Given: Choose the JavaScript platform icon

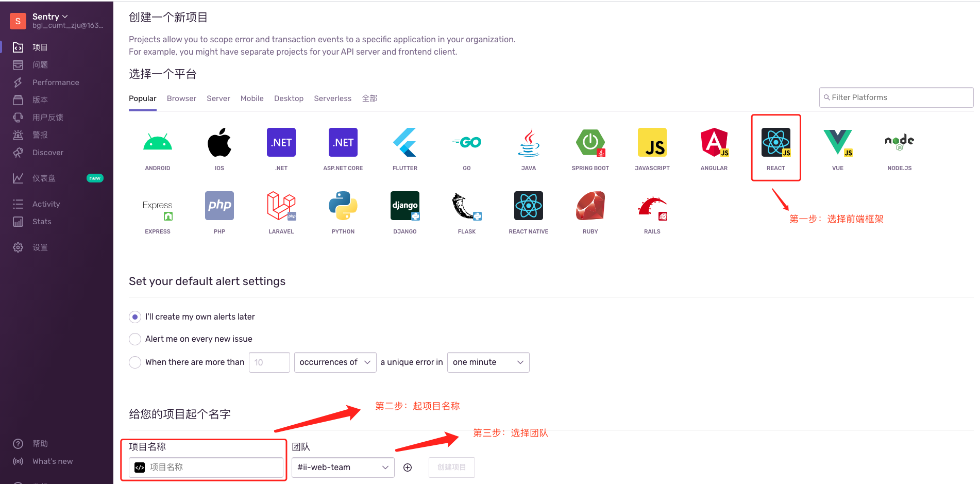Looking at the screenshot, I should point(652,142).
